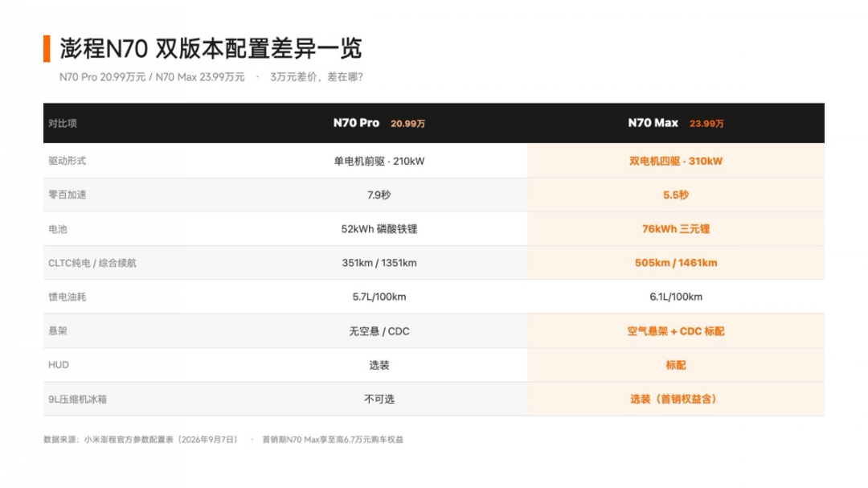Select the N70 Max column header

pyautogui.click(x=653, y=123)
